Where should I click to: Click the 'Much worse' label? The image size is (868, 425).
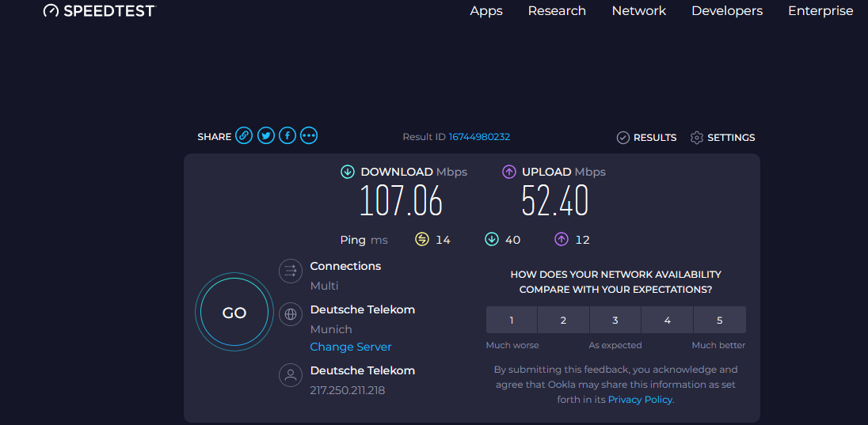coord(512,345)
